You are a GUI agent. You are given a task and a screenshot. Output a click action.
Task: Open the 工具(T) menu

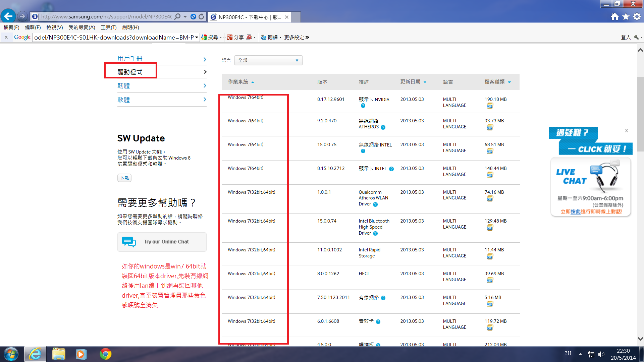tap(109, 27)
